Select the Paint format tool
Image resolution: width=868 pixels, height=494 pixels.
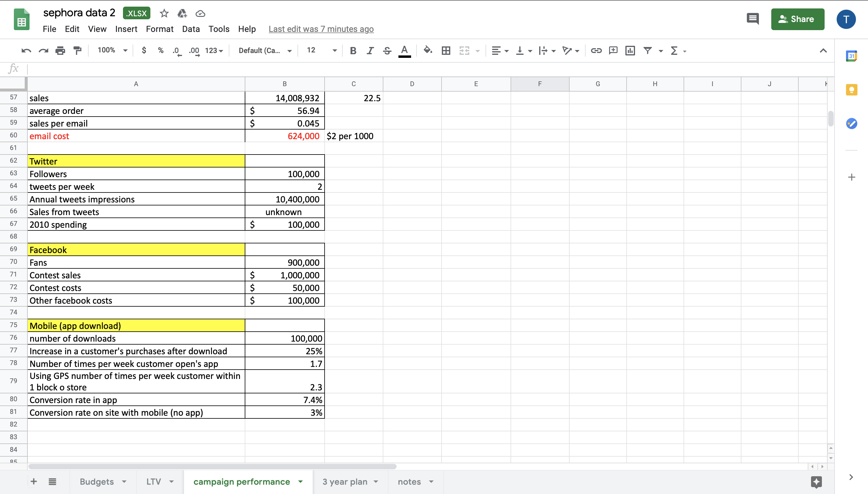(x=77, y=50)
